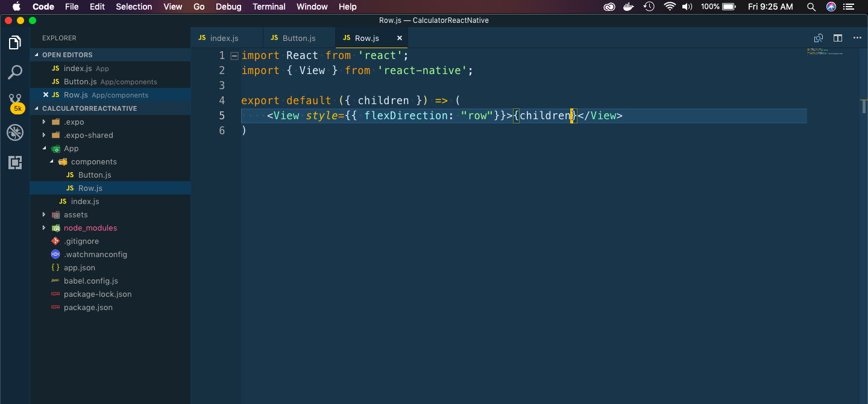Open the Selection menu
The width and height of the screenshot is (868, 404).
coord(134,7)
